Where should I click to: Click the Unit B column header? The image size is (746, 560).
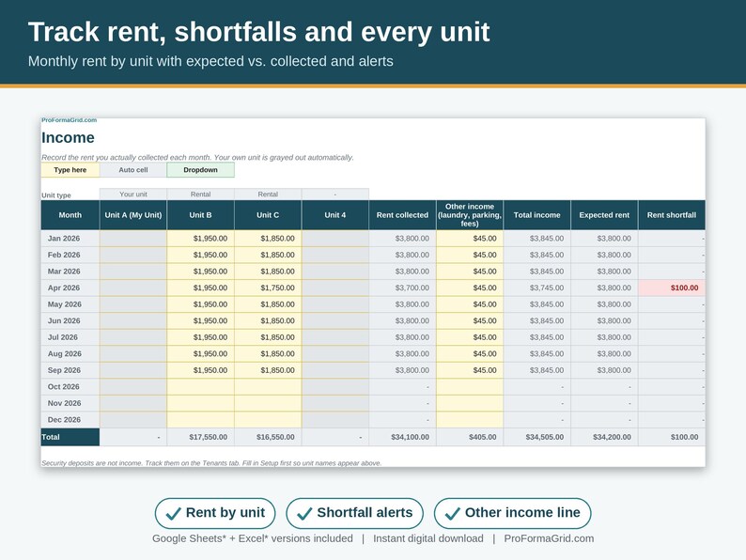[x=200, y=215]
